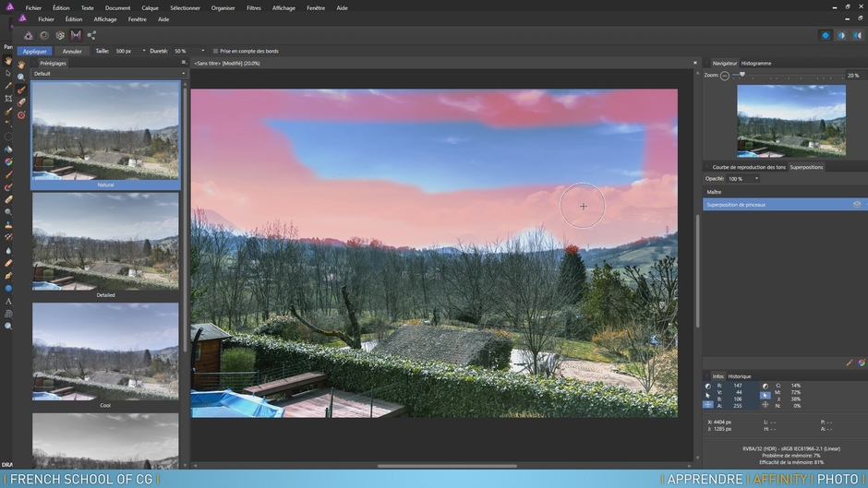Click the CMYK sampler color model icon
868x488 pixels.
[x=765, y=386]
